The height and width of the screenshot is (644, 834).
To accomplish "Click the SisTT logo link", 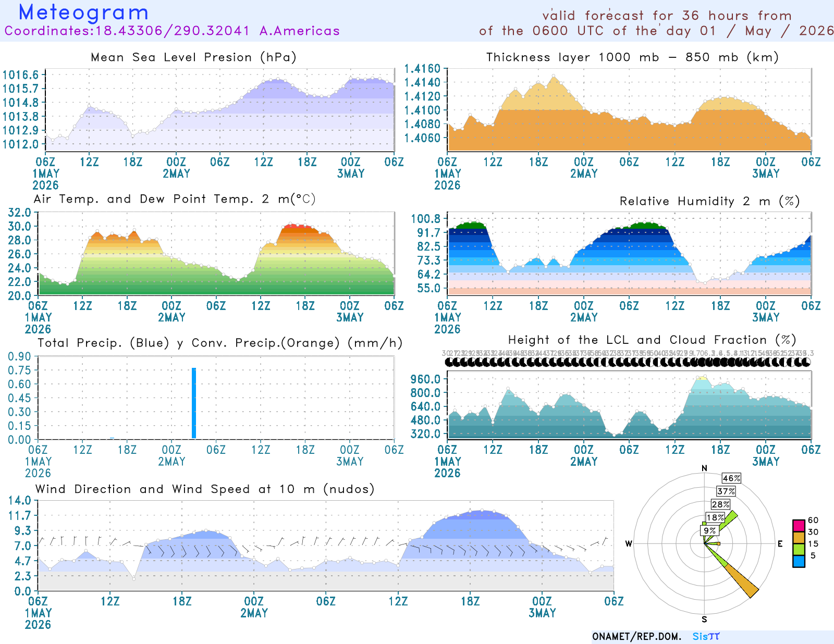I will click(x=706, y=636).
